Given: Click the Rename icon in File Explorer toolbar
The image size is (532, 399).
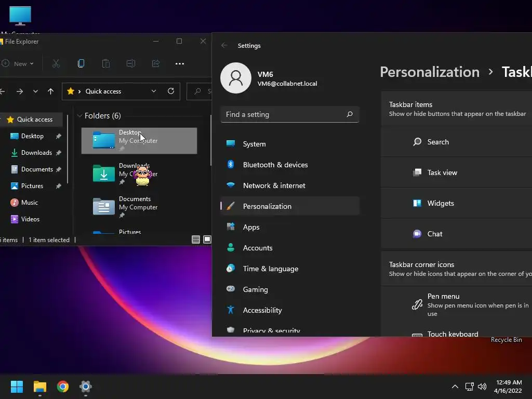Looking at the screenshot, I should [130, 63].
